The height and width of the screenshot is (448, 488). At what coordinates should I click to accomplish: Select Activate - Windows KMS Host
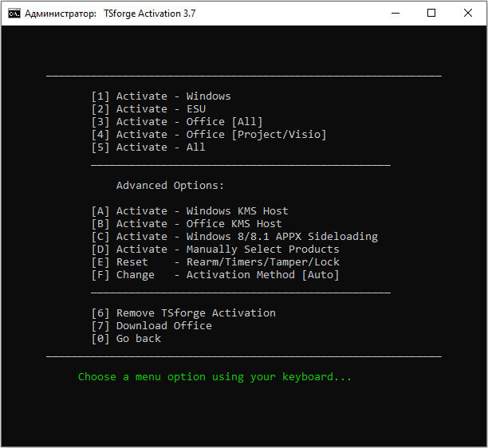coord(190,211)
